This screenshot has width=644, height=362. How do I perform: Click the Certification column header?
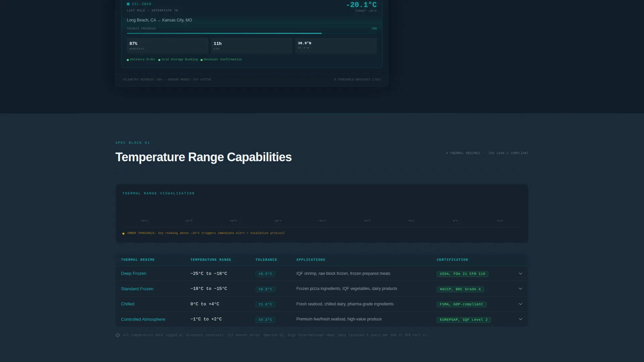click(x=452, y=260)
